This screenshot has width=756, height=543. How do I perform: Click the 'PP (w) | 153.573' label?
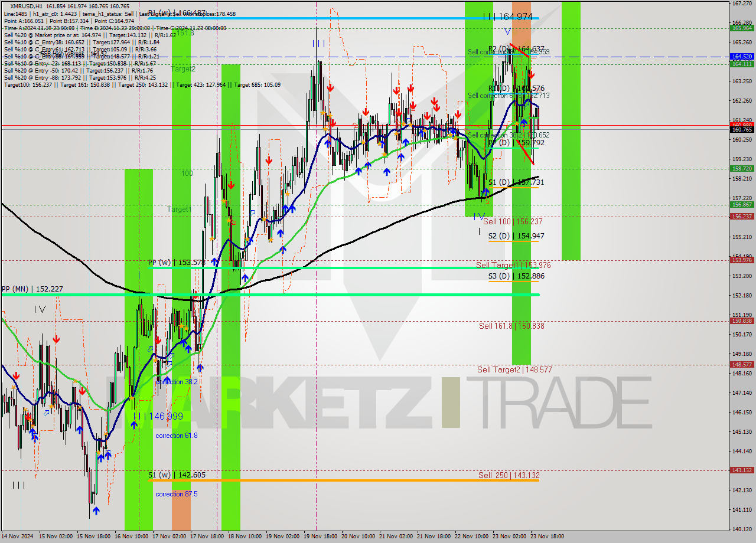tap(177, 262)
